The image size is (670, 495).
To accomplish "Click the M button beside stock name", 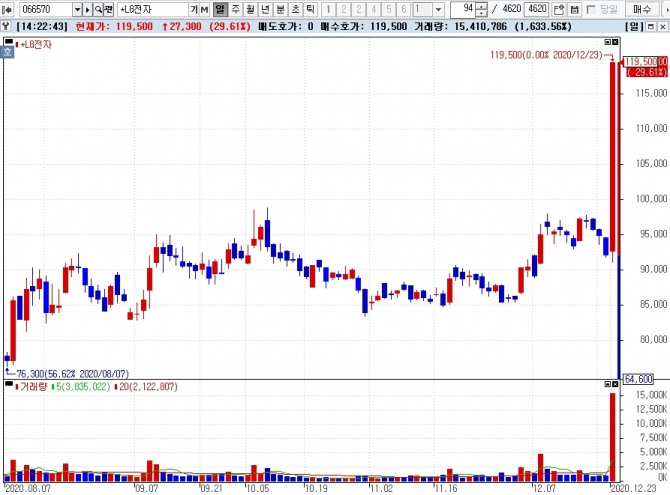I will tap(204, 9).
